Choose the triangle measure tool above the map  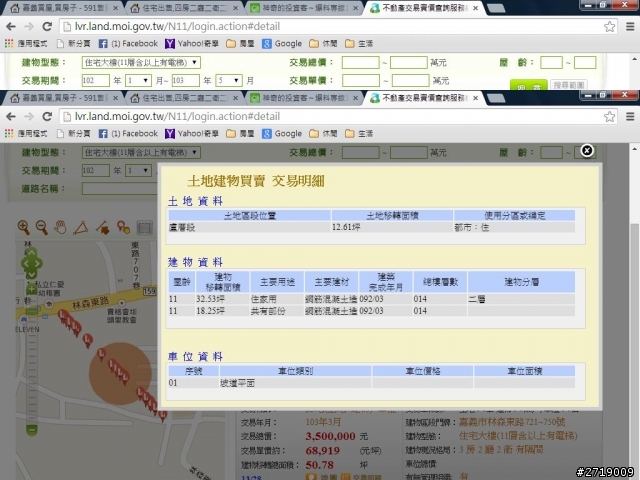[80, 228]
